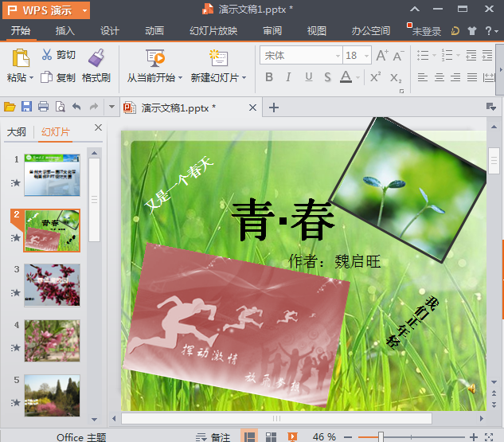Expand 新建幻灯片 dropdown arrow
This screenshot has width=504, height=442.
click(x=244, y=77)
